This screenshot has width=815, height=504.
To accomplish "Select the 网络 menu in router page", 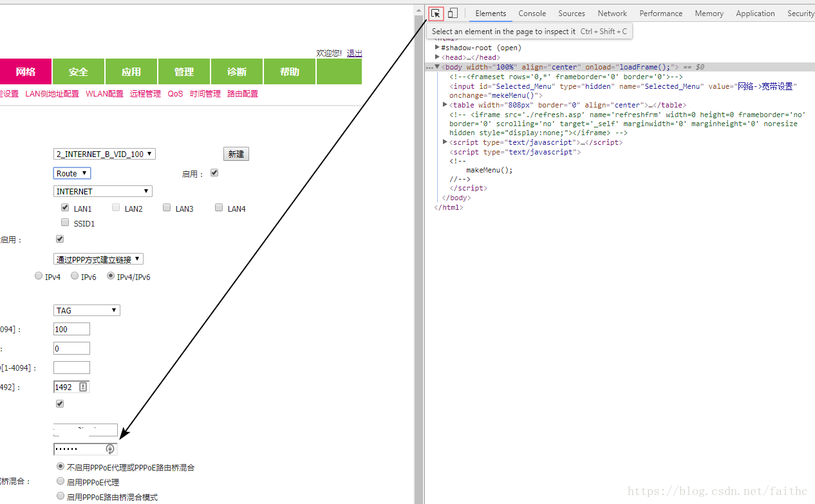I will click(26, 71).
